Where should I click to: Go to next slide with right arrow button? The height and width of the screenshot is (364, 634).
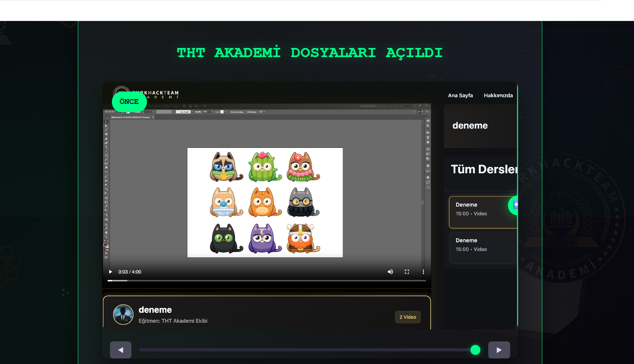(x=499, y=350)
